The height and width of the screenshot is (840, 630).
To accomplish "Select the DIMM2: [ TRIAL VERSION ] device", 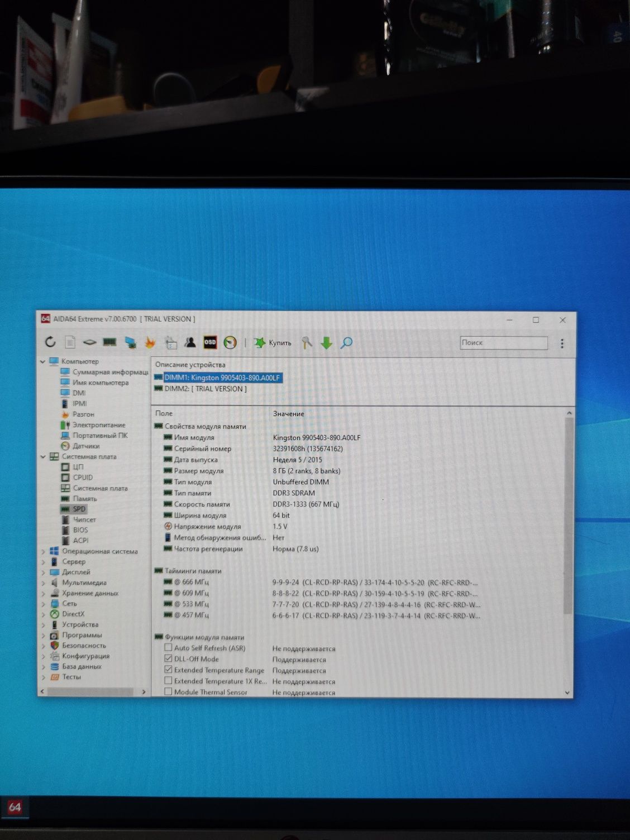I will coord(206,389).
